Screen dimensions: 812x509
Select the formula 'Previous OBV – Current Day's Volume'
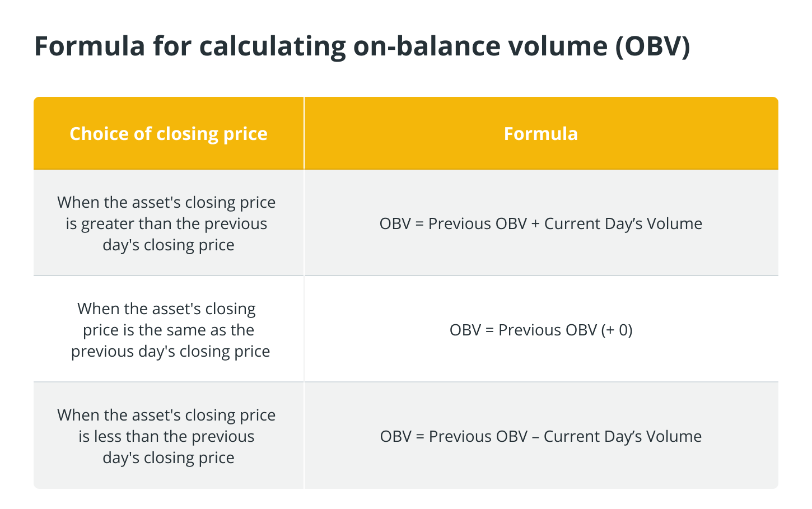(x=565, y=436)
